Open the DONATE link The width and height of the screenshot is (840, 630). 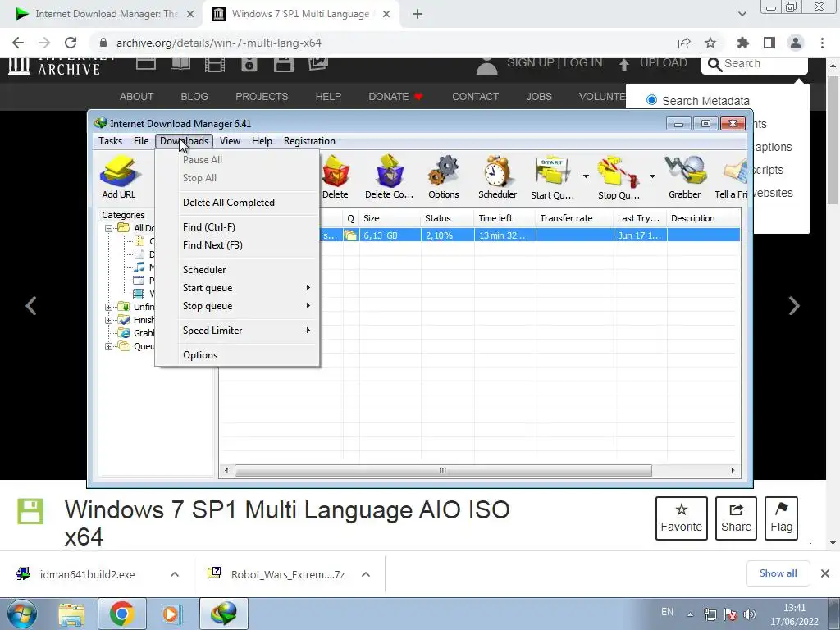click(x=396, y=97)
